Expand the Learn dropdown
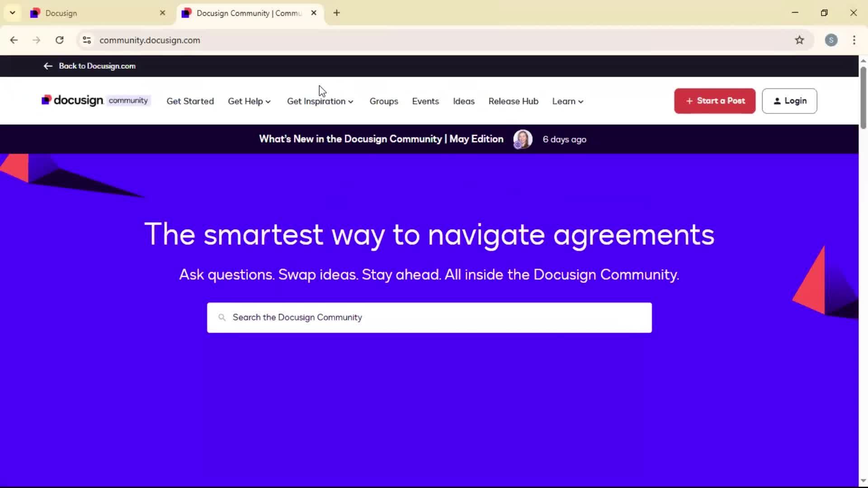 pos(568,101)
